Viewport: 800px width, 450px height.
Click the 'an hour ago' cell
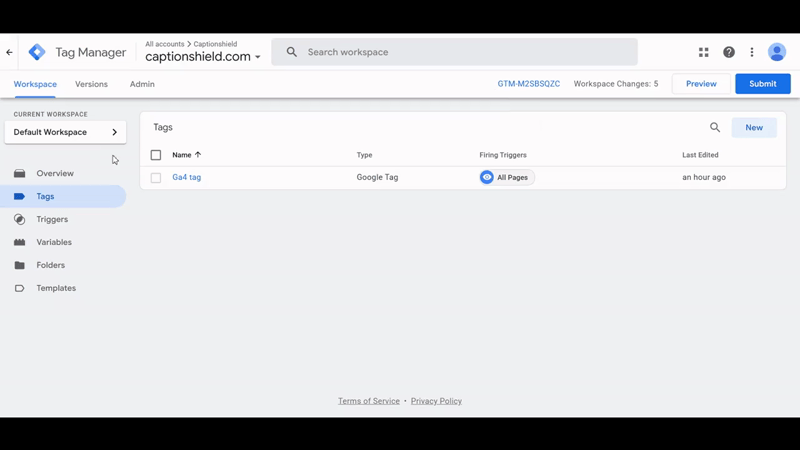coord(704,178)
